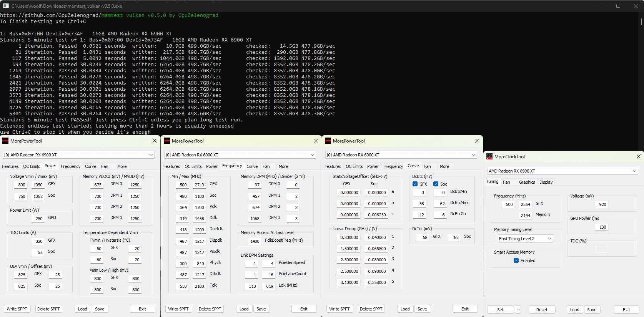Toggle the DcBtc Soc checkbox

[436, 184]
